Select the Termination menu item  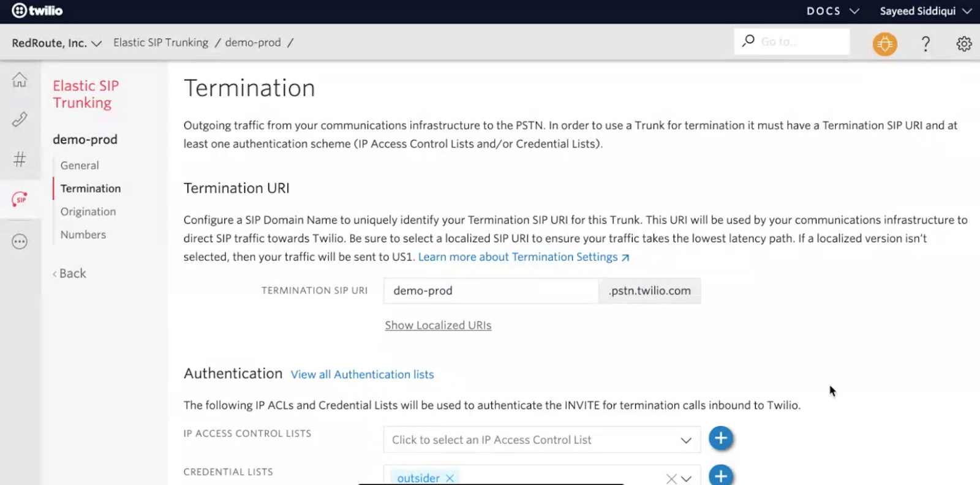point(91,189)
